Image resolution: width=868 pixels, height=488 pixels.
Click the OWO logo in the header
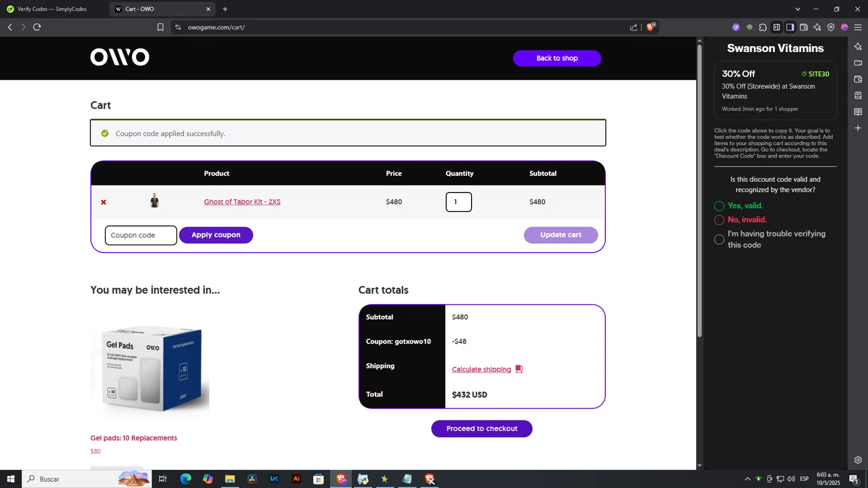point(120,57)
